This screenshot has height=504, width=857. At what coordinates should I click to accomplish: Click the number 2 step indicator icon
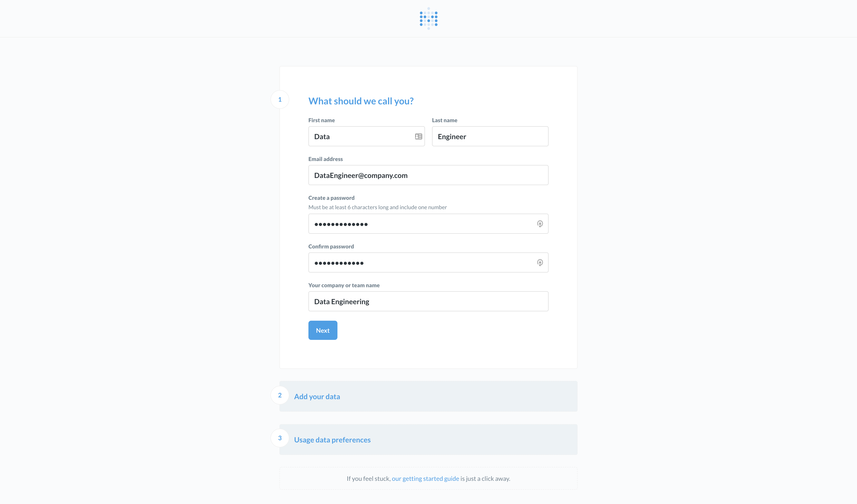[x=280, y=395]
